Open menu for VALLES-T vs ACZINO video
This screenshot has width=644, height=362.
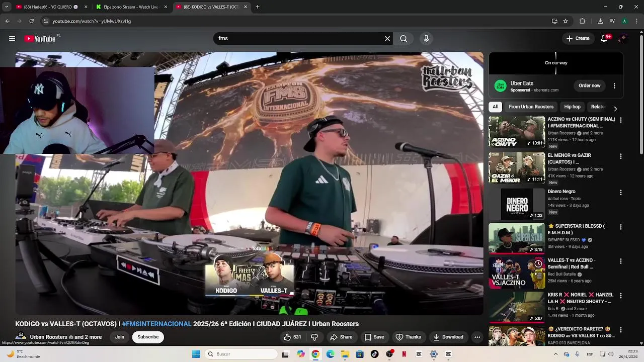click(x=620, y=261)
